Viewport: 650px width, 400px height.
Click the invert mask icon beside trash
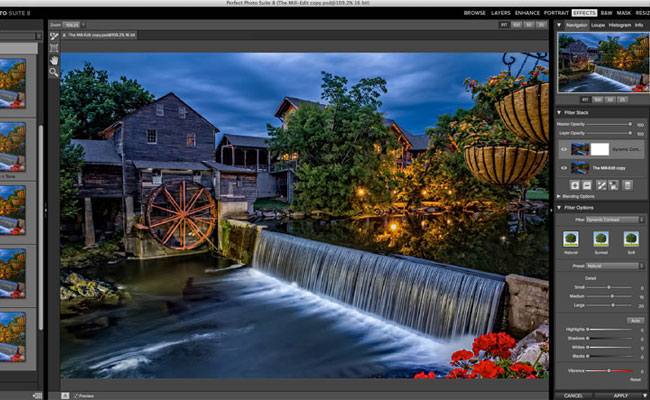pos(614,185)
